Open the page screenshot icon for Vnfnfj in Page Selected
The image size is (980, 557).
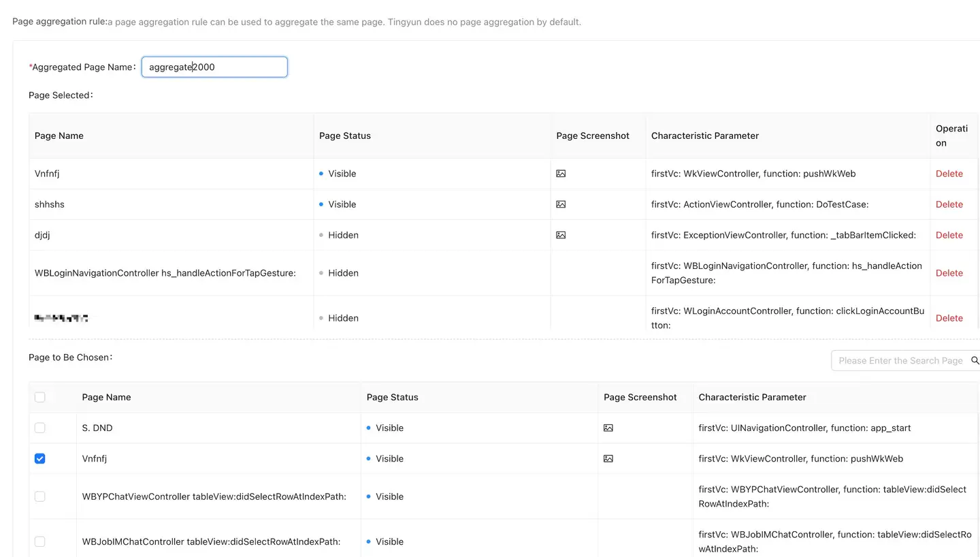[561, 174]
